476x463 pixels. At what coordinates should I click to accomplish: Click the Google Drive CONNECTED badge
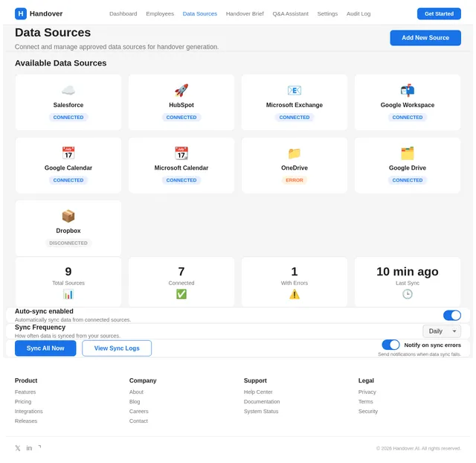pos(408,180)
